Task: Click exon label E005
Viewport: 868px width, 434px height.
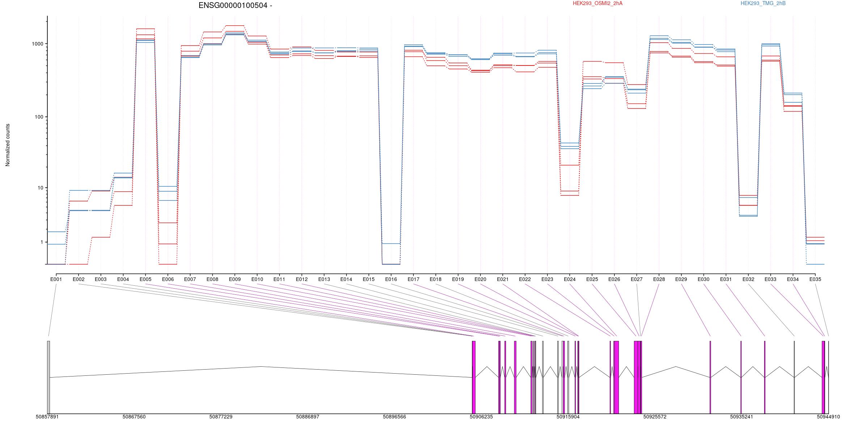Action: click(145, 279)
